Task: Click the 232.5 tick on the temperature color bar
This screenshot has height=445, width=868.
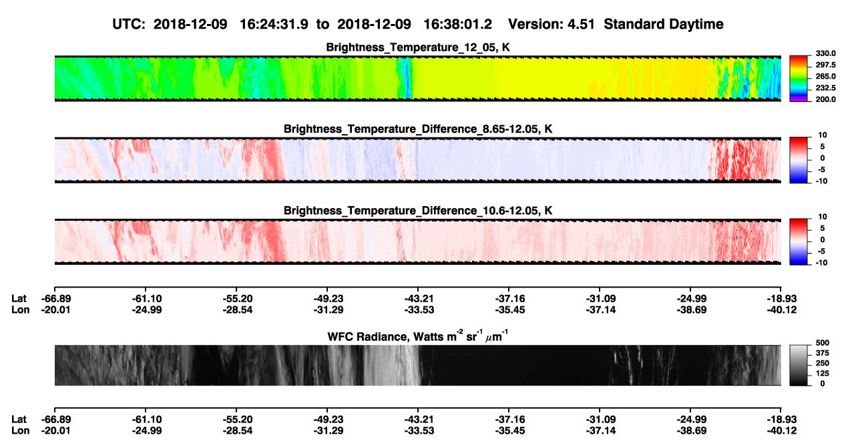Action: [x=825, y=88]
